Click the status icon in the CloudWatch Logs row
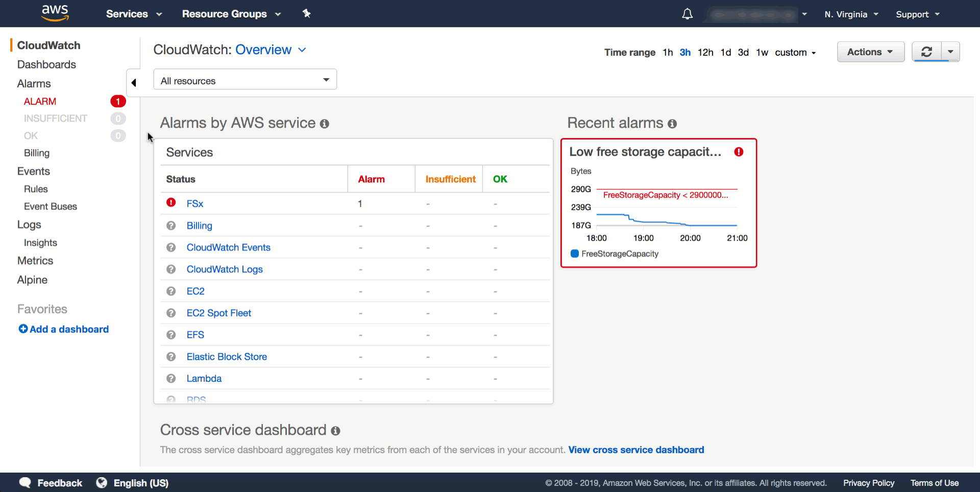Screen dimensions: 980x492 [x=171, y=269]
